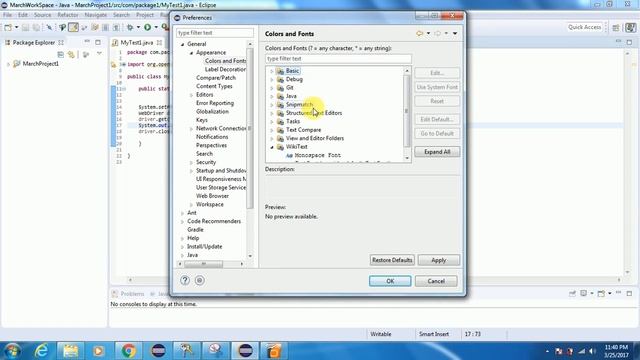Click the New wizard toolbar icon
The width and height of the screenshot is (640, 360).
[8, 27]
